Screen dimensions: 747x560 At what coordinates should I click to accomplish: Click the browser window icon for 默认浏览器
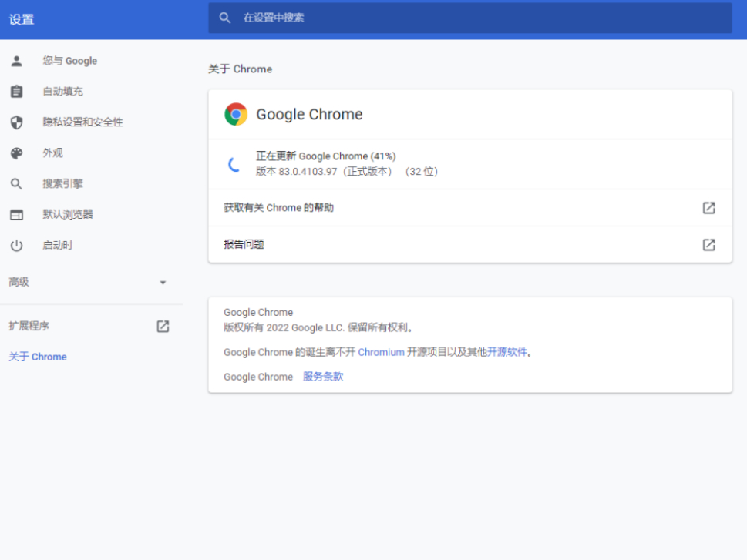click(x=17, y=215)
